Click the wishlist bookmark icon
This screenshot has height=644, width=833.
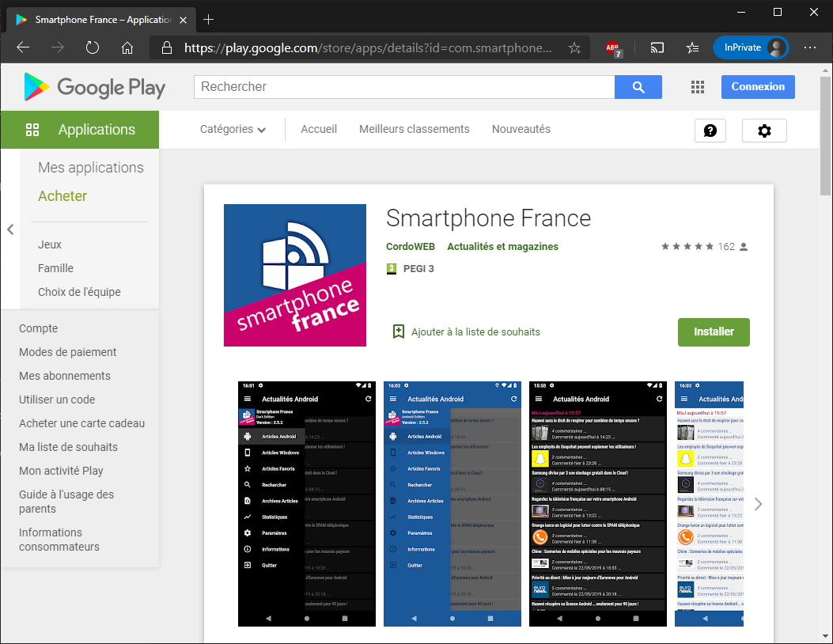tap(399, 332)
